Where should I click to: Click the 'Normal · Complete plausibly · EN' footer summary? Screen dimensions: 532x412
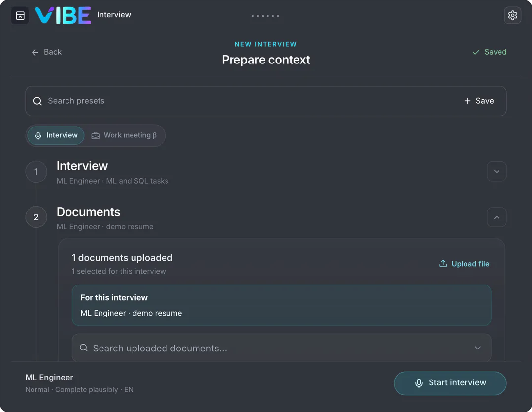tap(79, 390)
